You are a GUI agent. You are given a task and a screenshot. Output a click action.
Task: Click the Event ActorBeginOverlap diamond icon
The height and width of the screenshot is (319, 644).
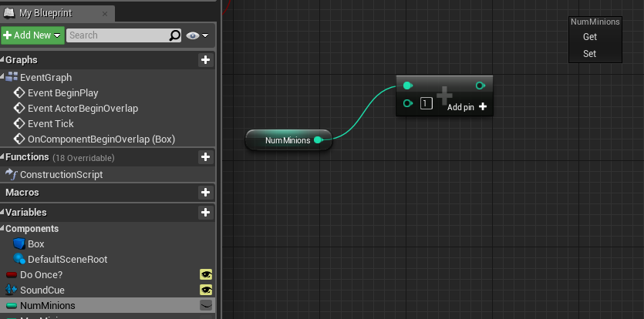[x=19, y=109]
